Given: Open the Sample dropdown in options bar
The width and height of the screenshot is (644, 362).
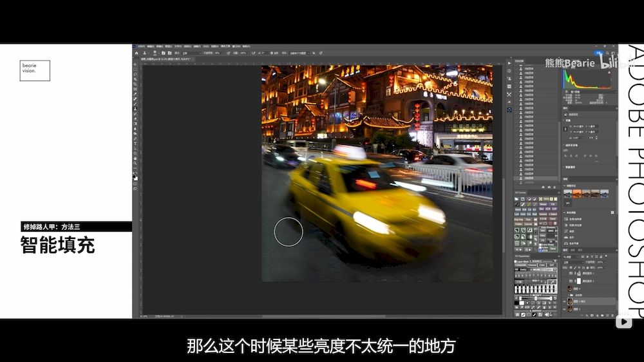Looking at the screenshot, I should coord(299,53).
